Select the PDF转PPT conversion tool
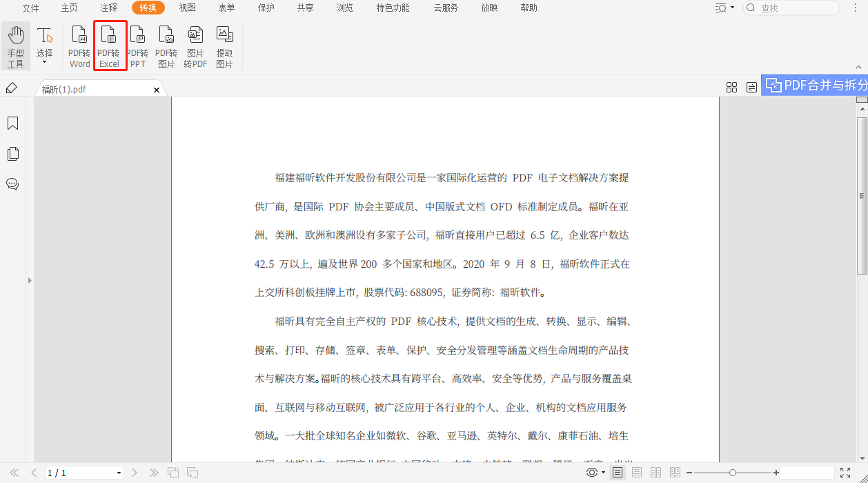The width and height of the screenshot is (868, 483). (137, 46)
